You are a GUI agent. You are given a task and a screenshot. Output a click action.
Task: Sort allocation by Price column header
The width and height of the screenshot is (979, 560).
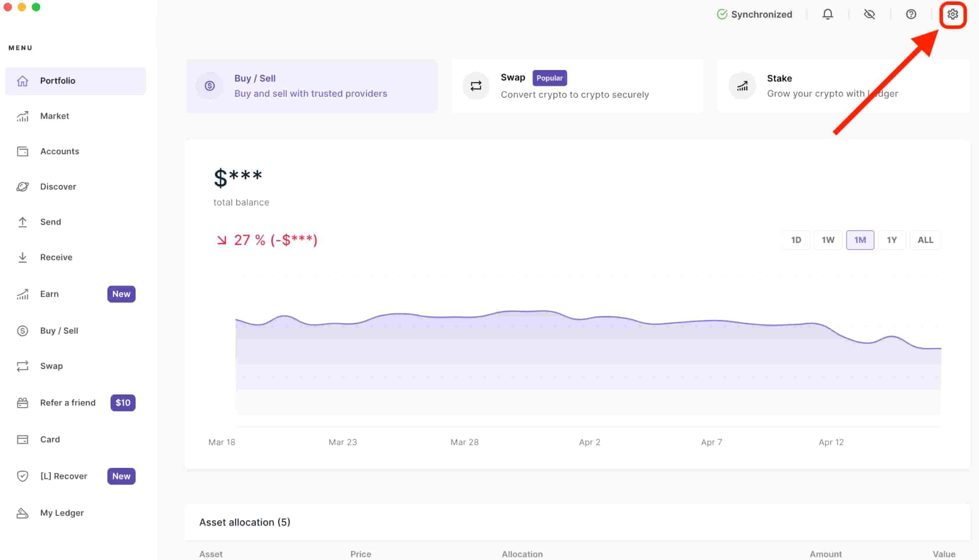[361, 554]
